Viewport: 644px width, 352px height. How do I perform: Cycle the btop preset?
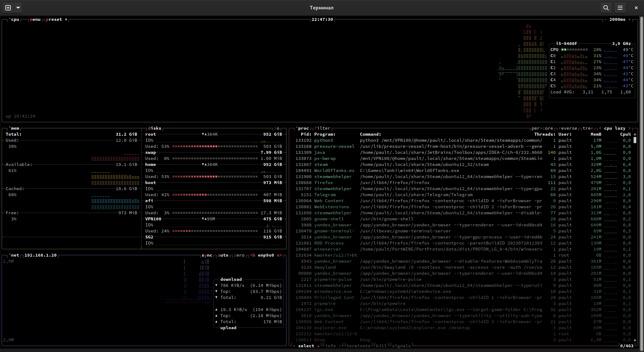click(57, 19)
